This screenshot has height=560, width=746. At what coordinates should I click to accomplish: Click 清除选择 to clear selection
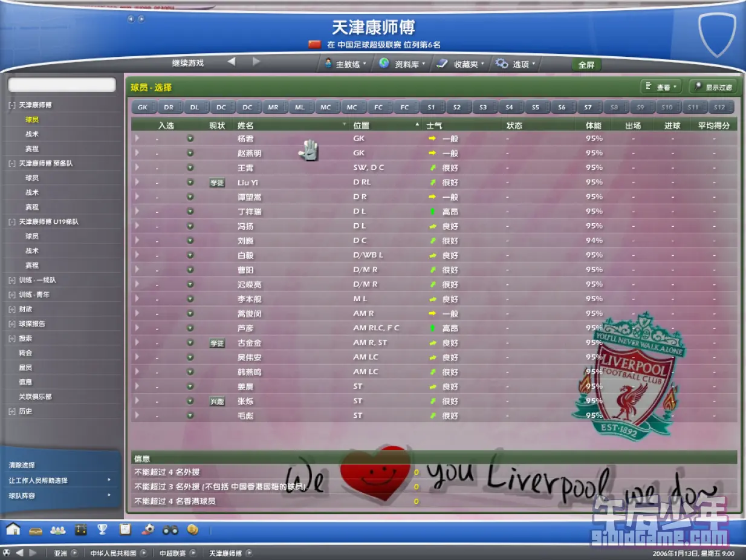pyautogui.click(x=22, y=466)
